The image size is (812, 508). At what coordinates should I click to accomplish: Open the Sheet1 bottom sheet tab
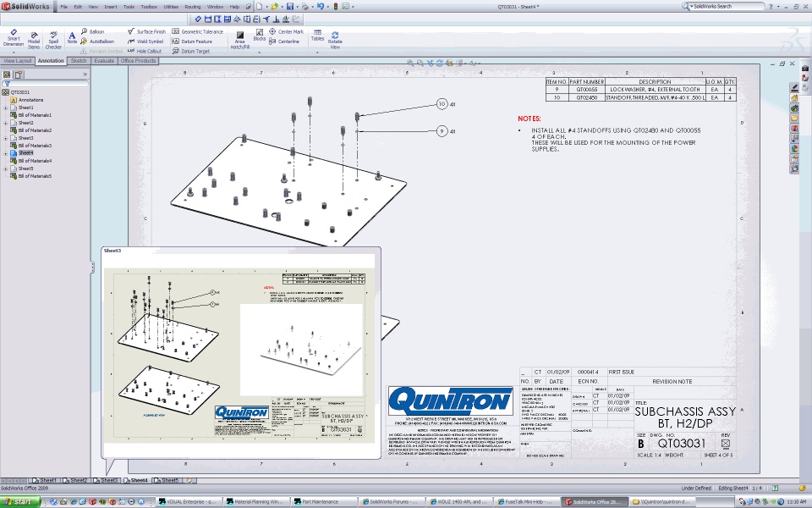point(45,481)
